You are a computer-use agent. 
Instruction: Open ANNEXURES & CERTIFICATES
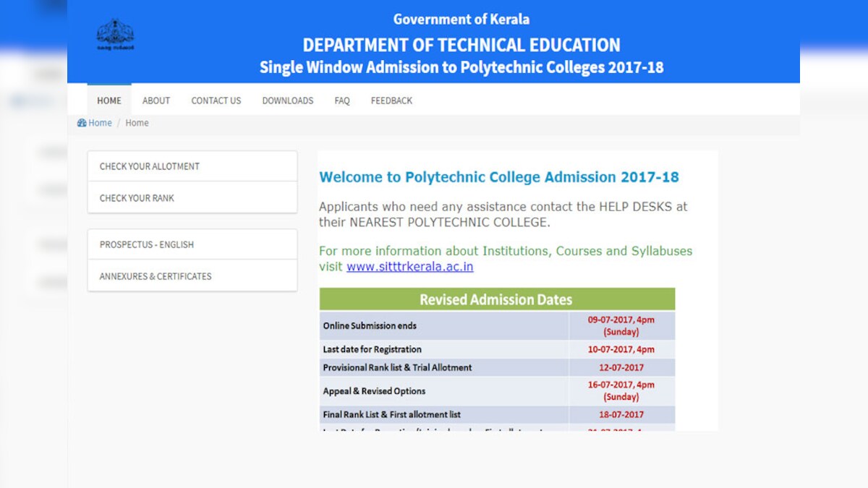pos(155,275)
